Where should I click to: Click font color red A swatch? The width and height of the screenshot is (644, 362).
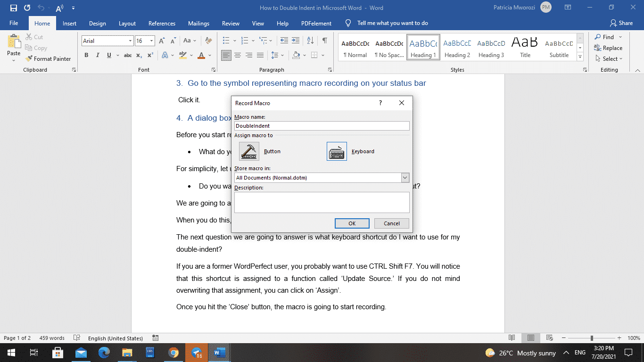pyautogui.click(x=201, y=55)
